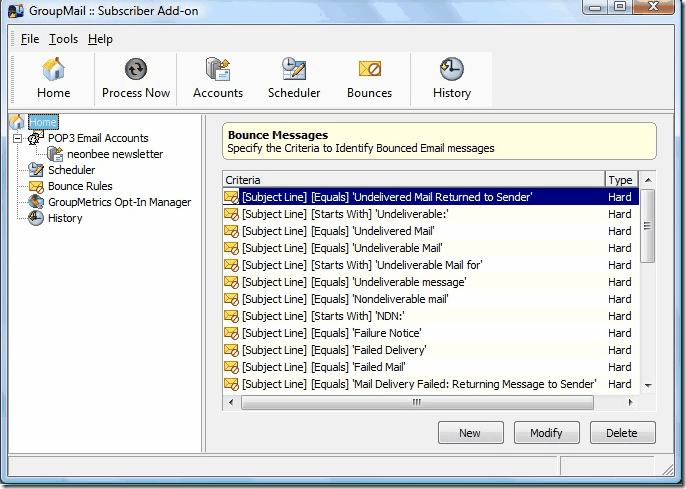686x489 pixels.
Task: Select the 'Failed Delivery' rule
Action: click(x=430, y=350)
